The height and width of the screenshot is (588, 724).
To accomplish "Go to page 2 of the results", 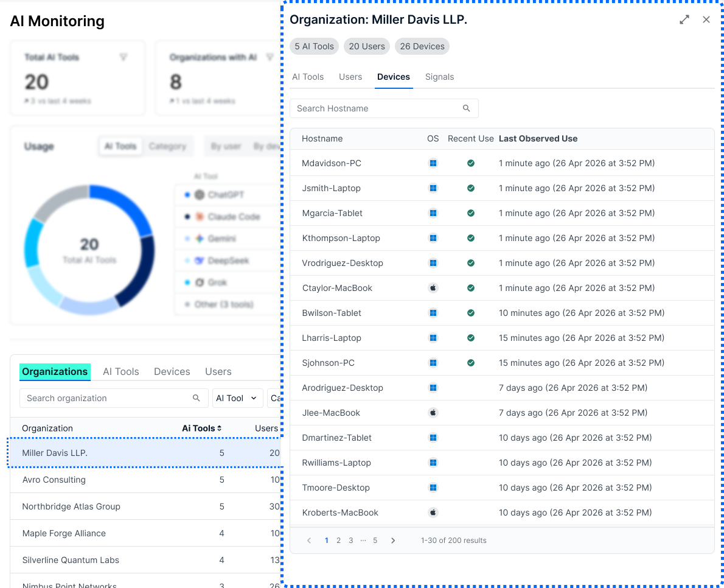I will pyautogui.click(x=338, y=541).
